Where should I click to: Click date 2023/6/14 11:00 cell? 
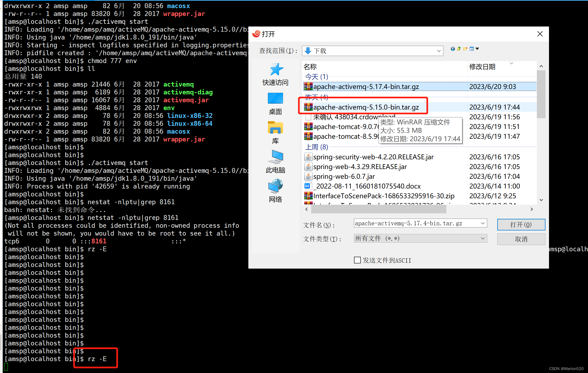tap(495, 186)
